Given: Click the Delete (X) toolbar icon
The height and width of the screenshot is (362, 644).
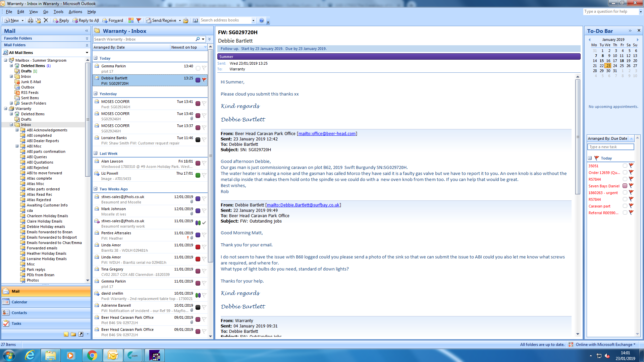Looking at the screenshot, I should point(46,20).
